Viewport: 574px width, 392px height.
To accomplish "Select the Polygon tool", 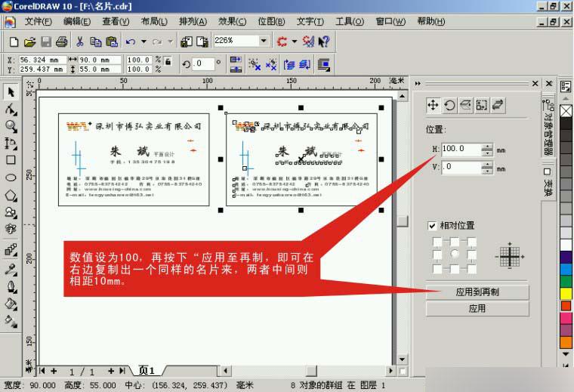I will (11, 195).
